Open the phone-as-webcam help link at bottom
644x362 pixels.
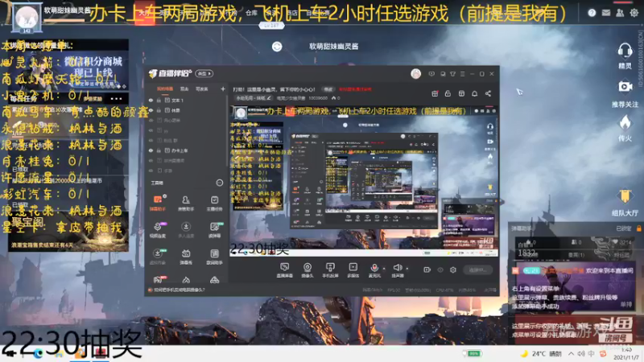pyautogui.click(x=176, y=290)
